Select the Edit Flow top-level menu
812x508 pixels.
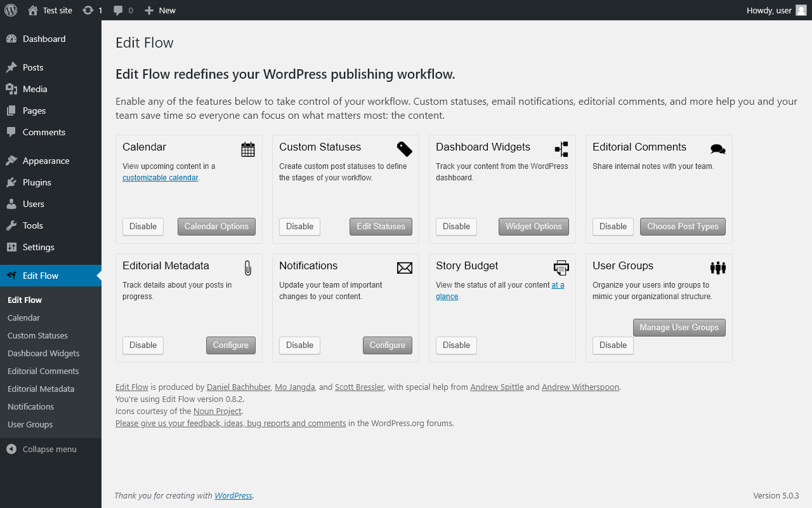coord(51,276)
